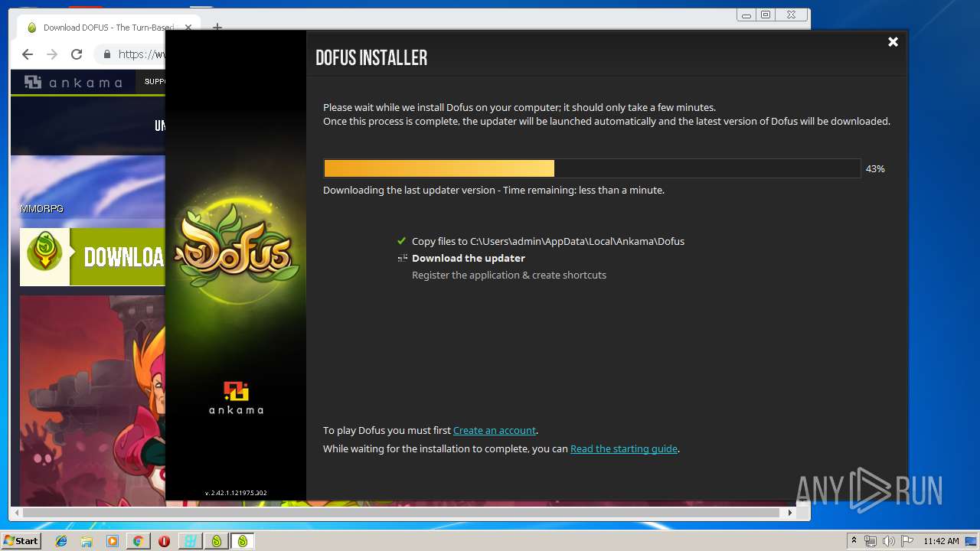Open Windows Media Player from the taskbar
Viewport: 980px width, 551px height.
pyautogui.click(x=113, y=541)
